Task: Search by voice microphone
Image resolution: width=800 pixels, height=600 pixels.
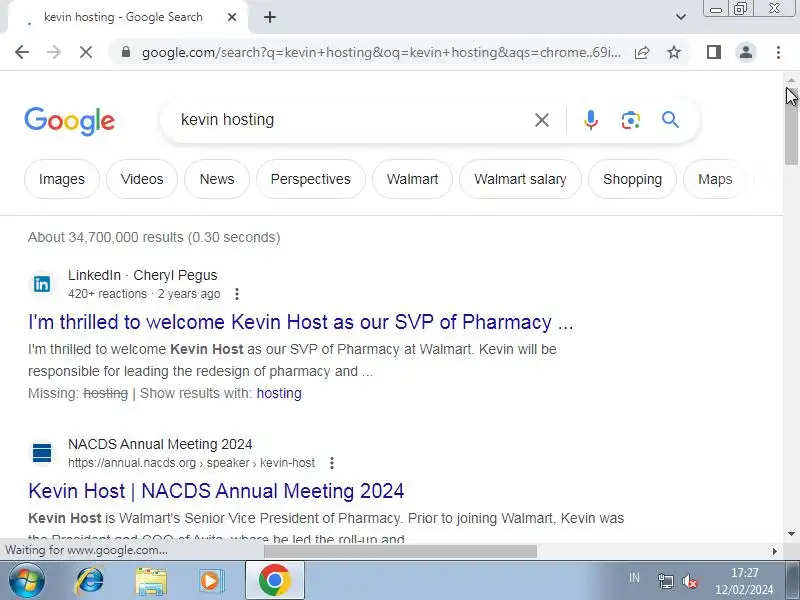Action: point(591,120)
